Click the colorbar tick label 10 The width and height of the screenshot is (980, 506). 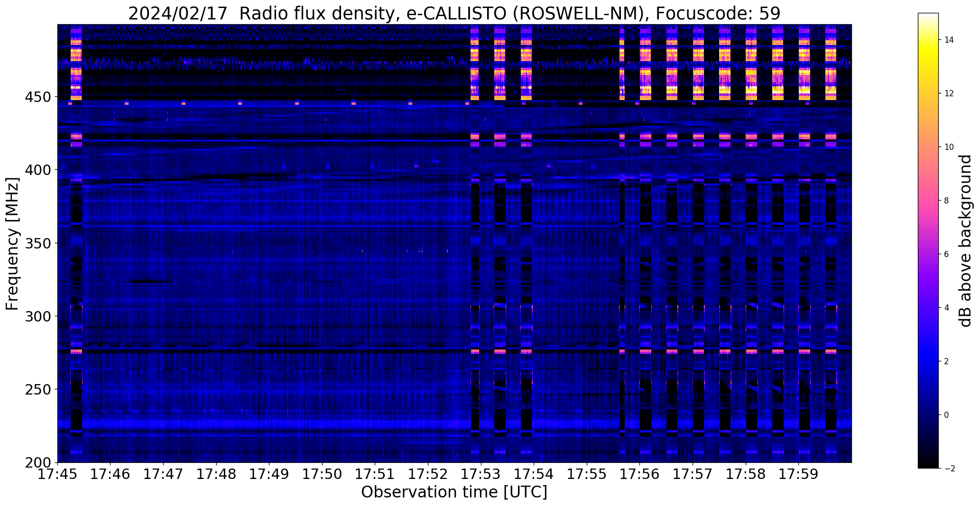tap(949, 147)
